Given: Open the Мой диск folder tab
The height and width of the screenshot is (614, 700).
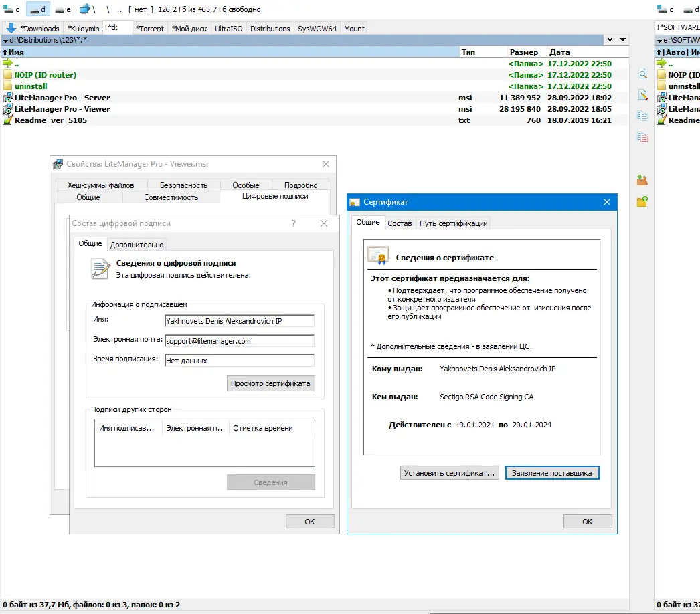Looking at the screenshot, I should (190, 29).
